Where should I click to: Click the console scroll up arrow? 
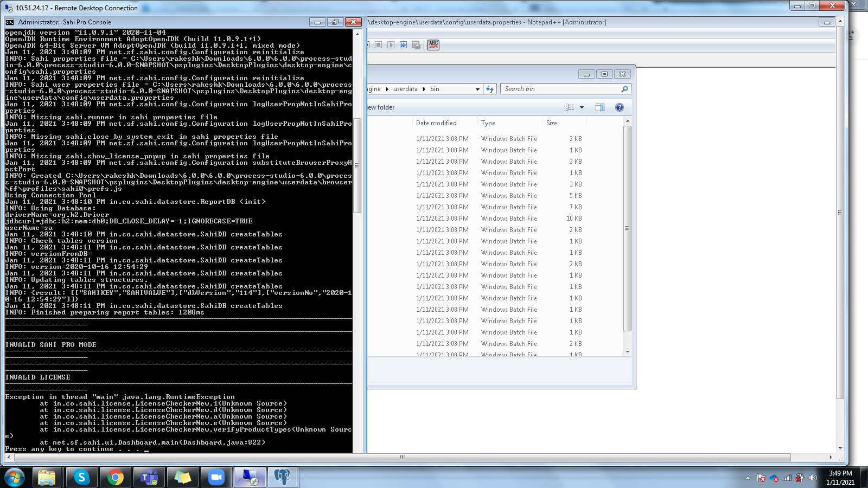pos(357,34)
